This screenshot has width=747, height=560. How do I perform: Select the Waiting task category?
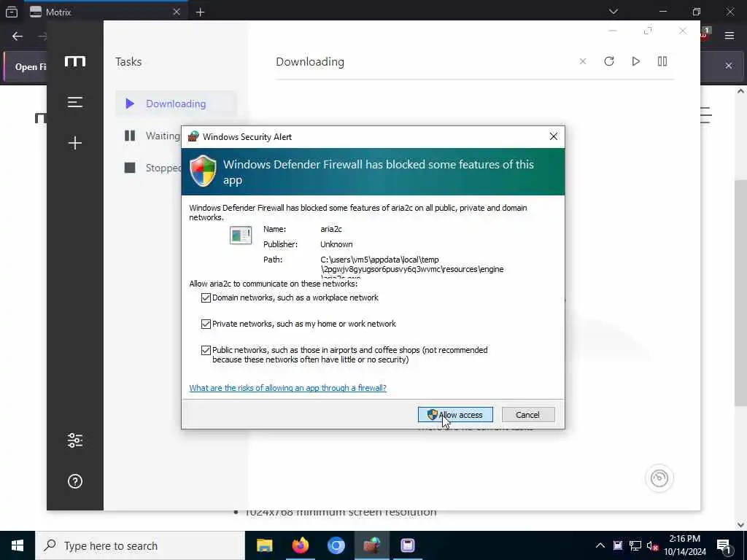[x=152, y=136]
